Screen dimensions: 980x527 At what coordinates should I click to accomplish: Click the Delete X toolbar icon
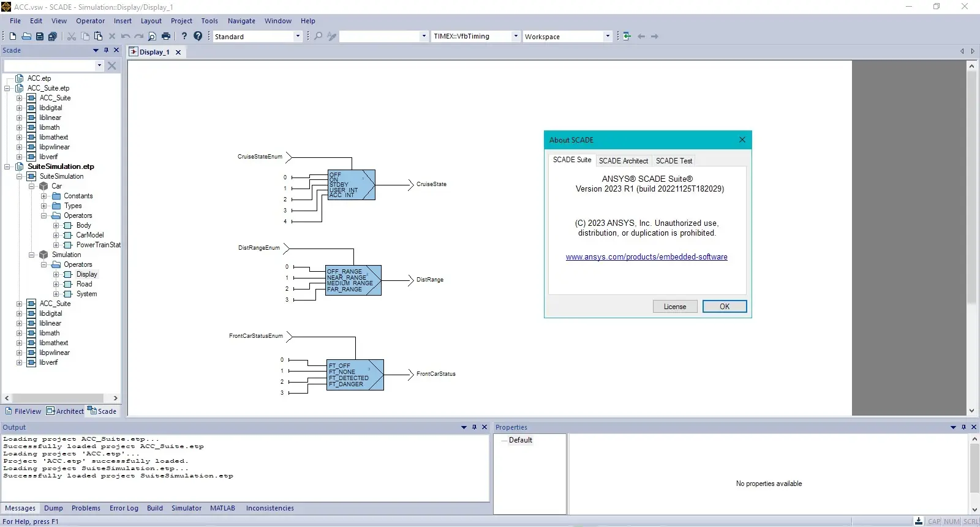[x=112, y=36]
